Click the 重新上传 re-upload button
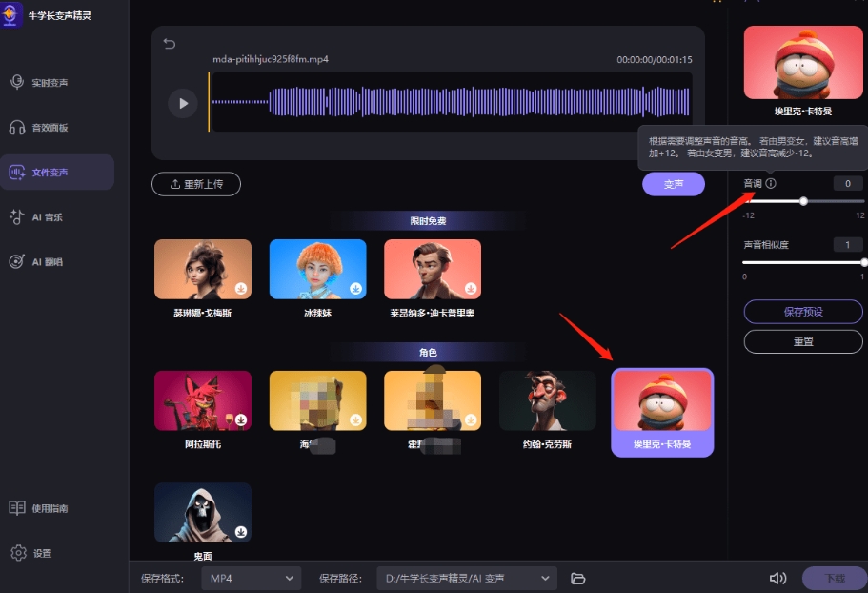868x593 pixels. [196, 184]
